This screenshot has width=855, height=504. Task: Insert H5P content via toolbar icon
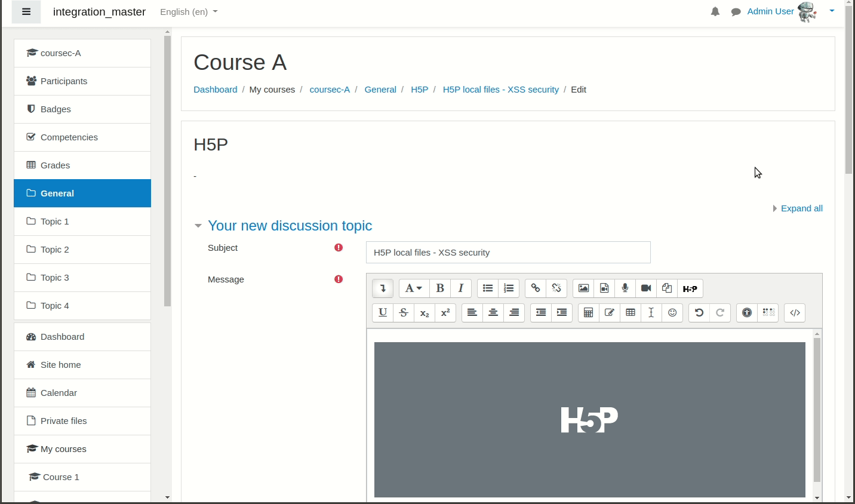[690, 288]
